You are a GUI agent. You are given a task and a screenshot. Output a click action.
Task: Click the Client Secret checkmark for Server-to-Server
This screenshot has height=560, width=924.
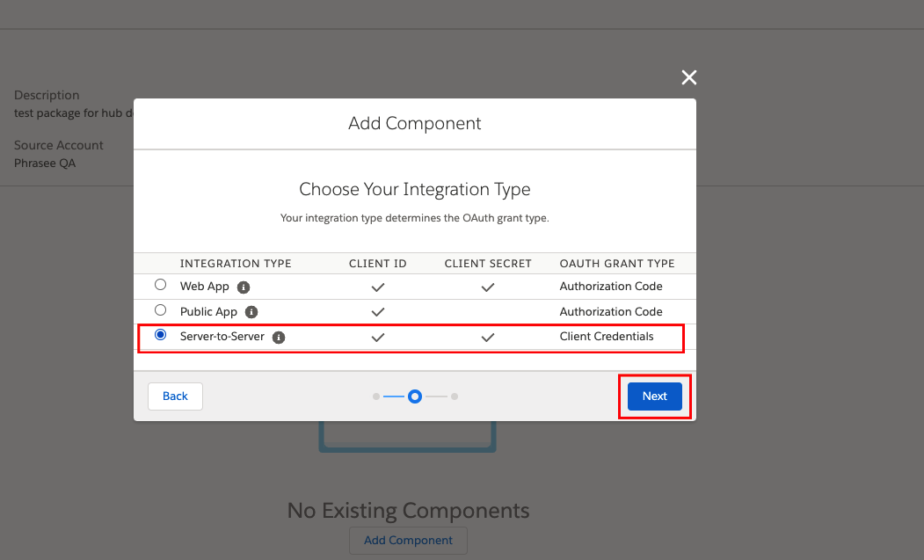488,336
